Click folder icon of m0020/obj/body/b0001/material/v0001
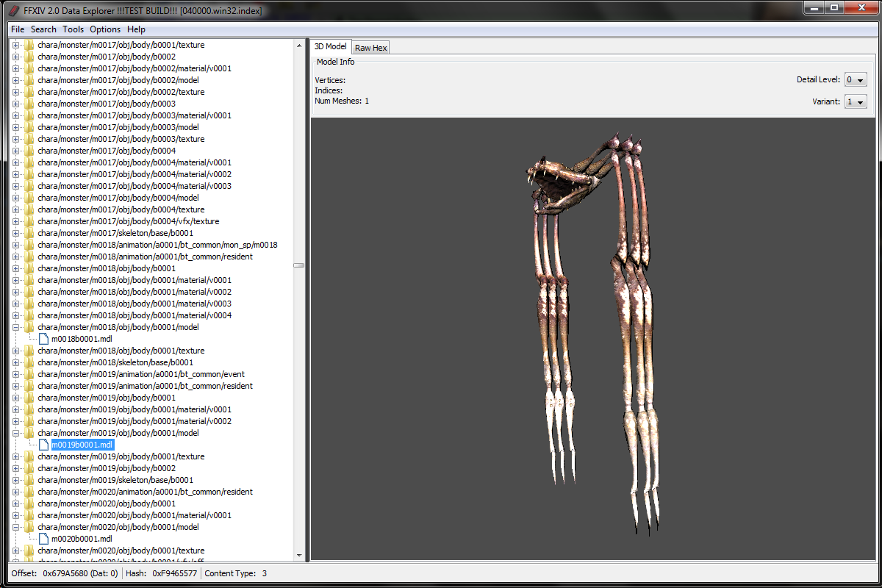 (x=29, y=515)
